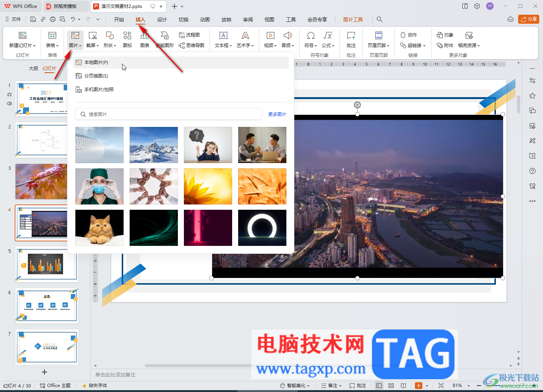Click the Flowchart button
This screenshot has width=543, height=392.
pyautogui.click(x=189, y=35)
